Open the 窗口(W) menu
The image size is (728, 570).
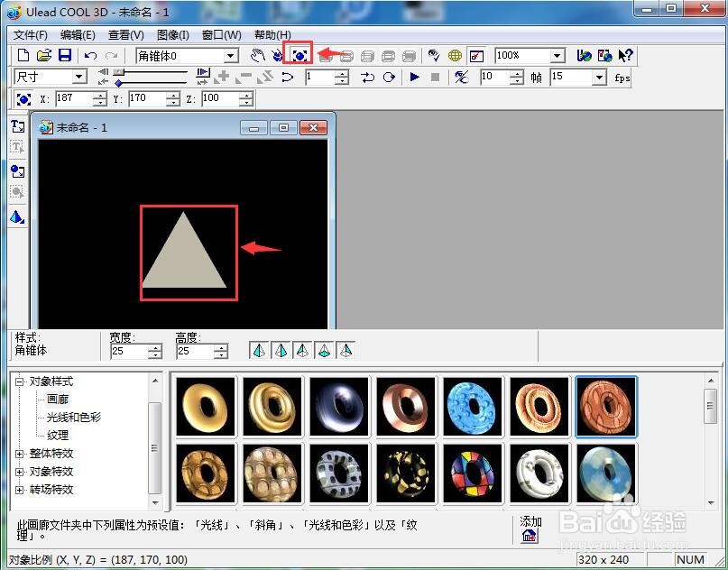[221, 35]
